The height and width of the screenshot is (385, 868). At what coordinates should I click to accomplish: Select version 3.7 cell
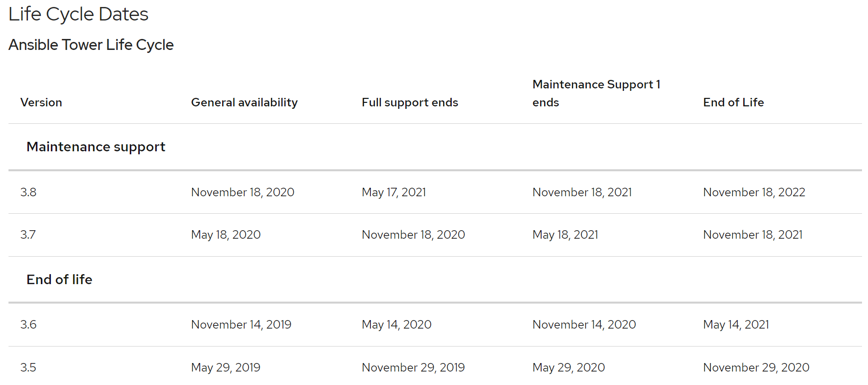point(28,235)
